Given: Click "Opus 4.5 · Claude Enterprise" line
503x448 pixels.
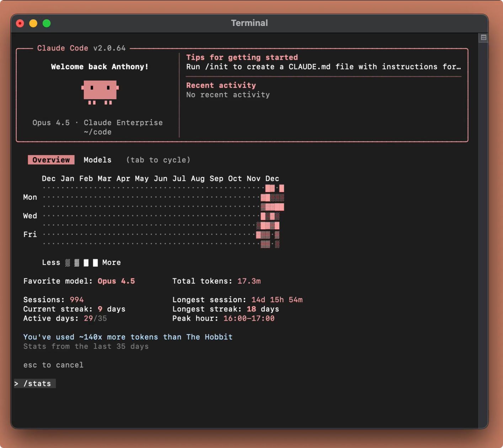Looking at the screenshot, I should (x=98, y=123).
